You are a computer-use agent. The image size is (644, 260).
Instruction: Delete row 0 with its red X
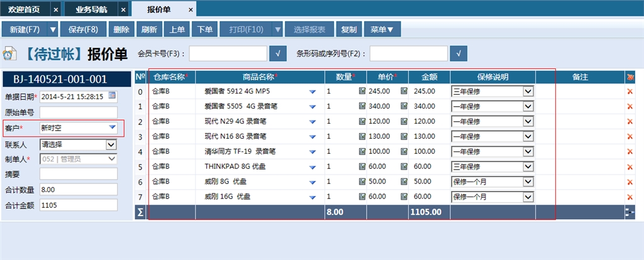tap(630, 91)
